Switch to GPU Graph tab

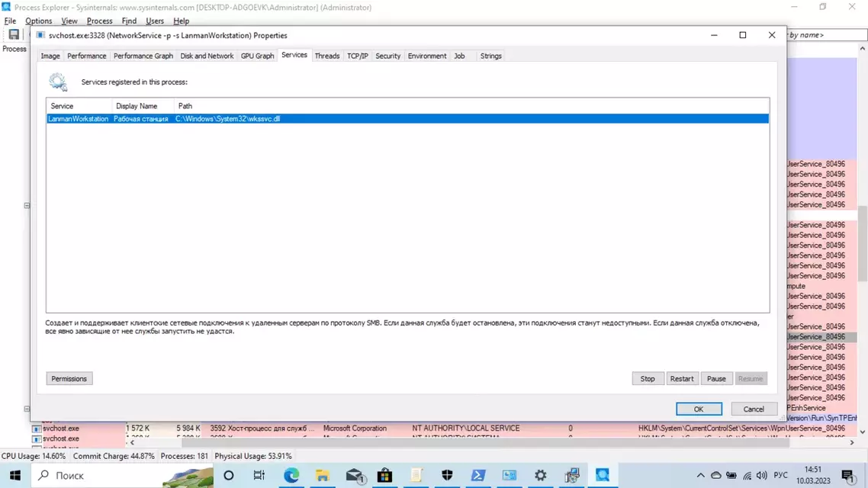[x=257, y=56]
